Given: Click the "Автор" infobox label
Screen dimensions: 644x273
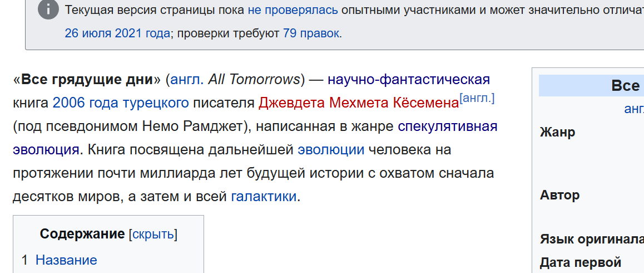Looking at the screenshot, I should 559,195.
